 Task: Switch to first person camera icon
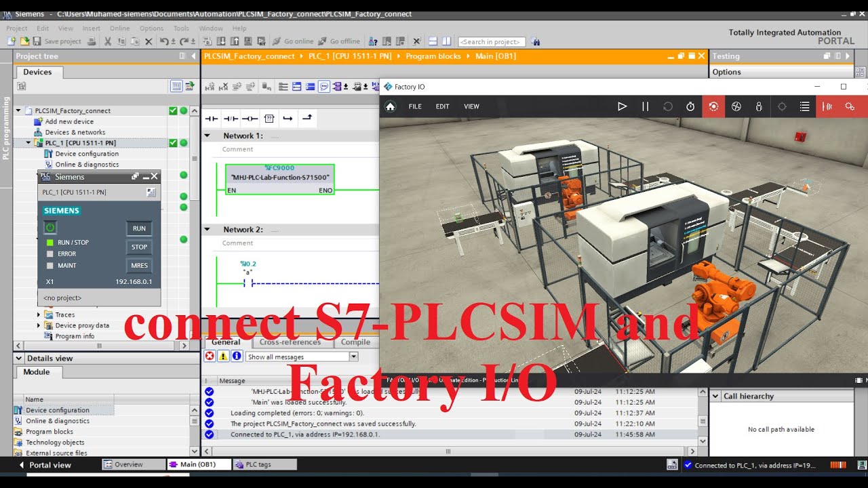[759, 106]
